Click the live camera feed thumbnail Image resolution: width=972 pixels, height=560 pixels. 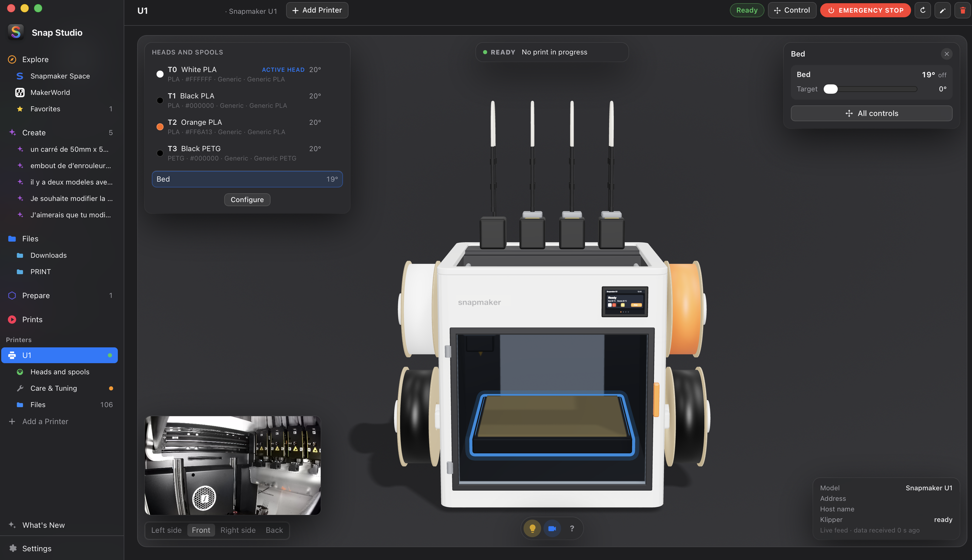tap(232, 465)
